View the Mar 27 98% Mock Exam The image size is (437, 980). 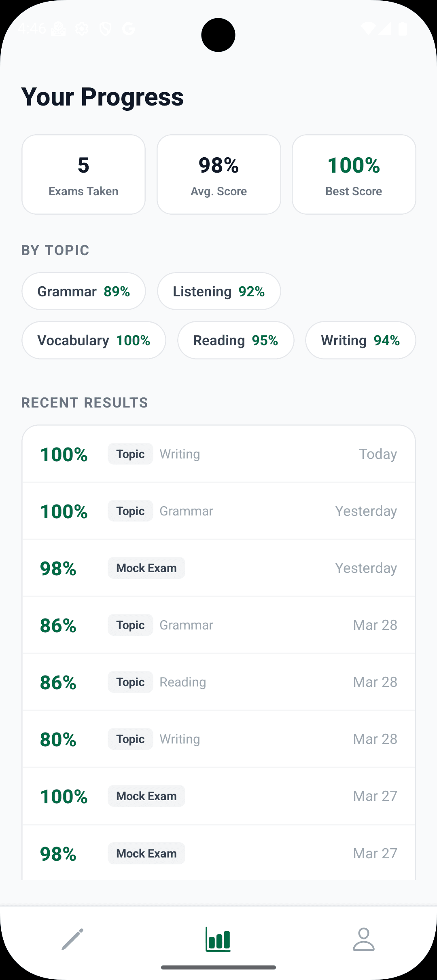click(218, 853)
